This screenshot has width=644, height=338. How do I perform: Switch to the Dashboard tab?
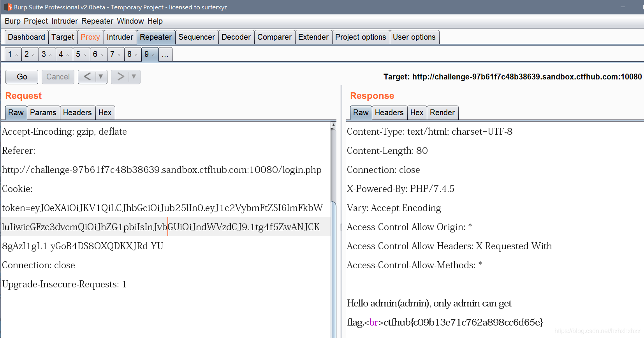pyautogui.click(x=26, y=37)
